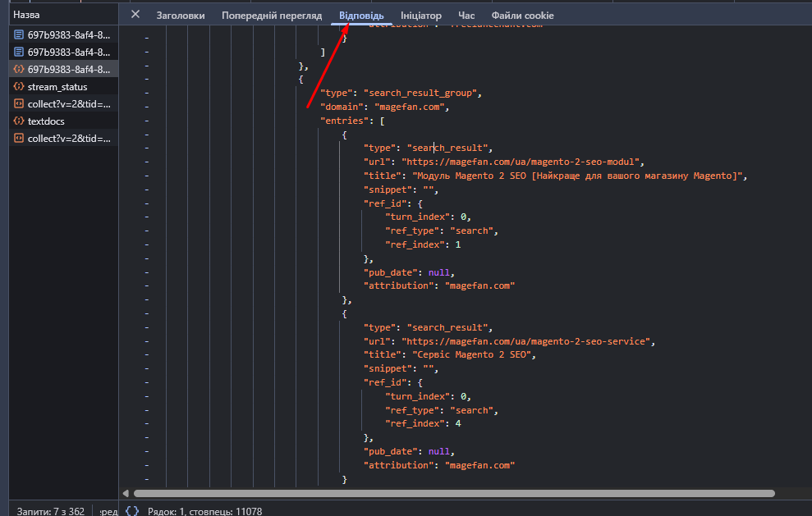Show the Час timing tab
The image size is (812, 516).
(466, 16)
